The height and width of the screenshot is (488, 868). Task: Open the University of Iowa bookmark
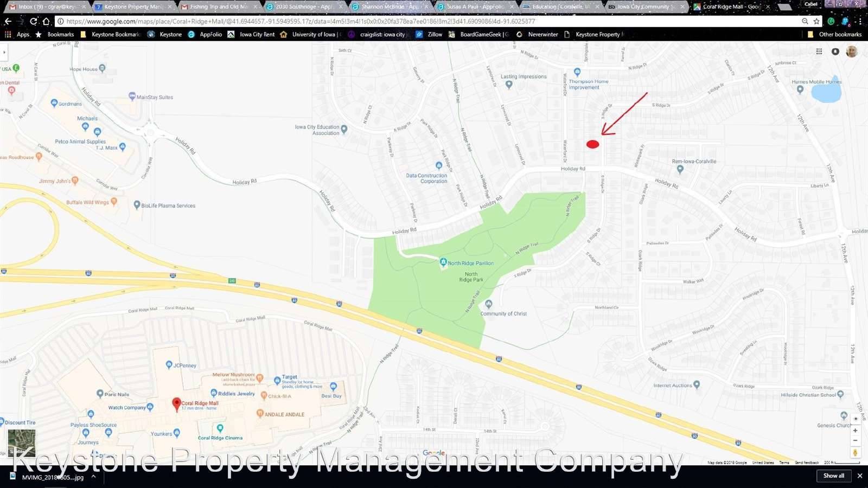coord(310,34)
